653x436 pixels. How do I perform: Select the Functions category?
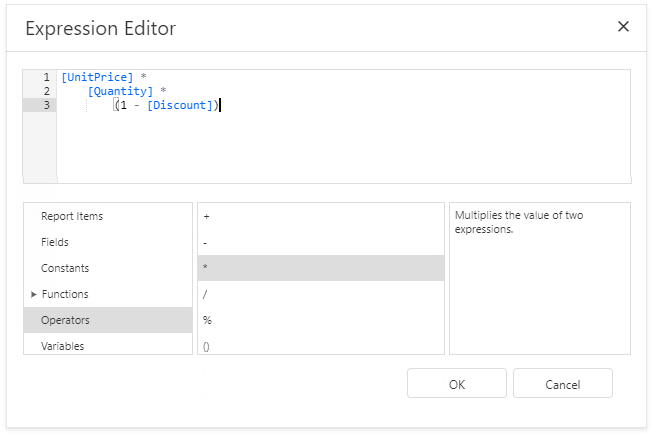click(x=65, y=294)
